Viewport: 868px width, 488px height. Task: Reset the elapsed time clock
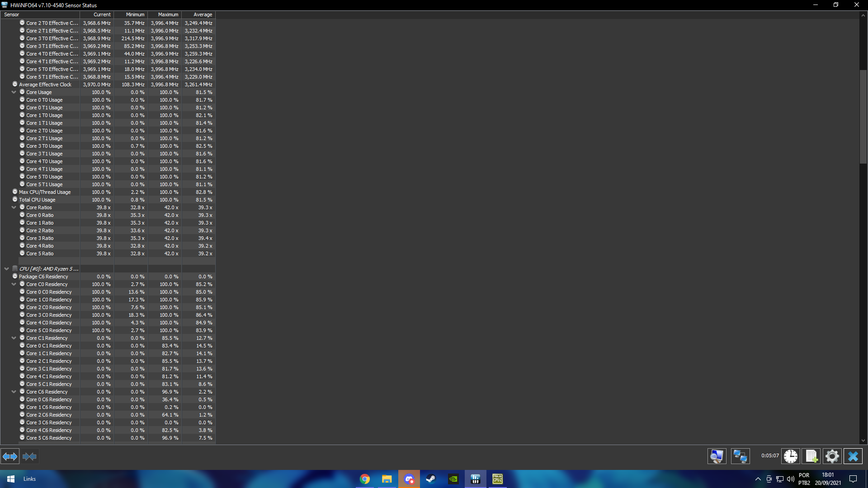[x=790, y=456]
